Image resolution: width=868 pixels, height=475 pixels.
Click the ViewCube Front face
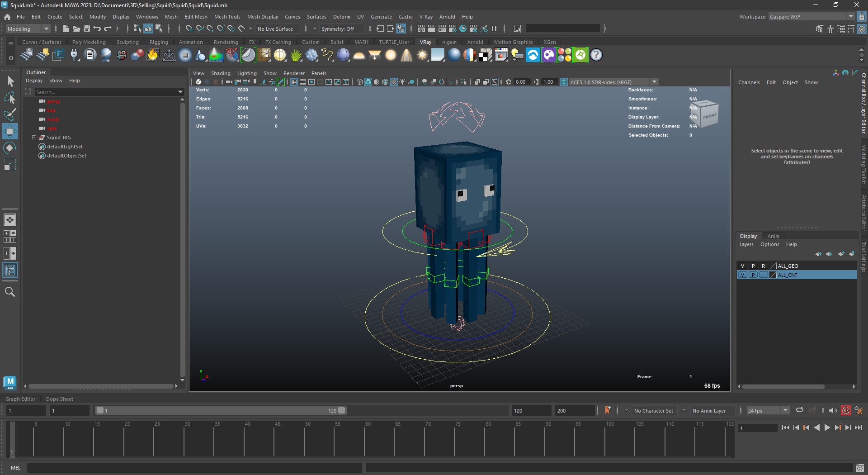coord(709,116)
